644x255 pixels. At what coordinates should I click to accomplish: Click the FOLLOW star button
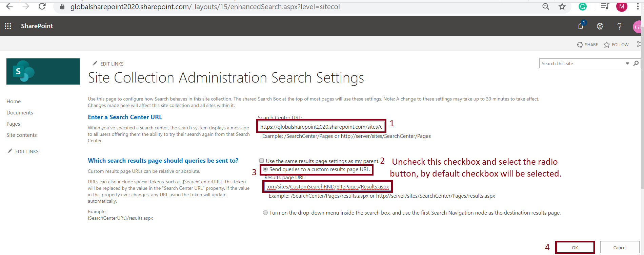pyautogui.click(x=616, y=45)
